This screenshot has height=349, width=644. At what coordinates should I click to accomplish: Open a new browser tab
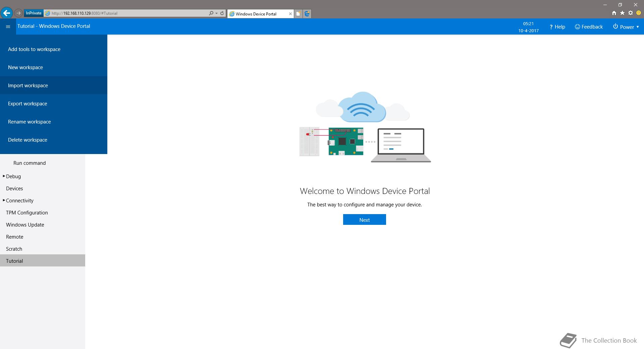click(x=298, y=14)
